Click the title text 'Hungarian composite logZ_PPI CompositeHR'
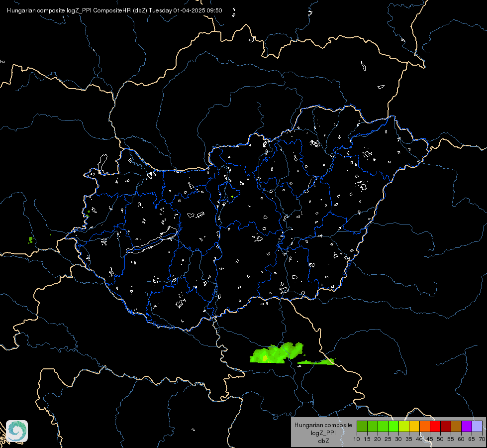 (x=69, y=10)
